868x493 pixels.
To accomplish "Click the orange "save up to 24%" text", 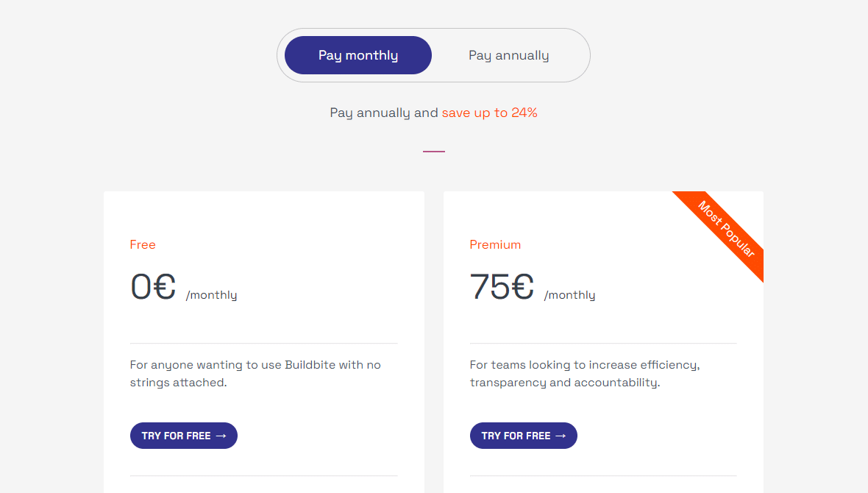I will point(489,113).
